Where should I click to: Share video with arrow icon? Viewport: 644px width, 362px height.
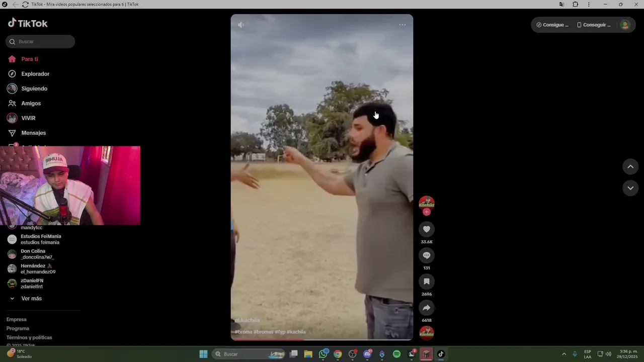(x=427, y=308)
